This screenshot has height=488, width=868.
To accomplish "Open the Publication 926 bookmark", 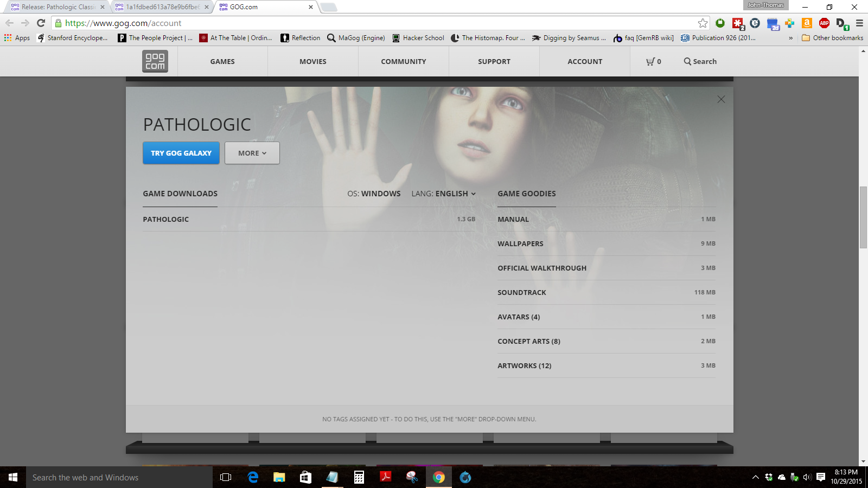I will 718,38.
